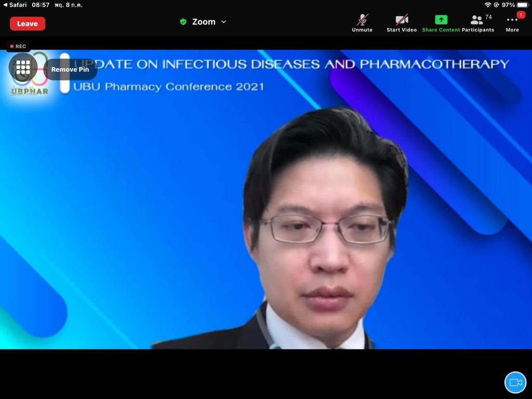Remove Pin from the speaker video

(70, 69)
